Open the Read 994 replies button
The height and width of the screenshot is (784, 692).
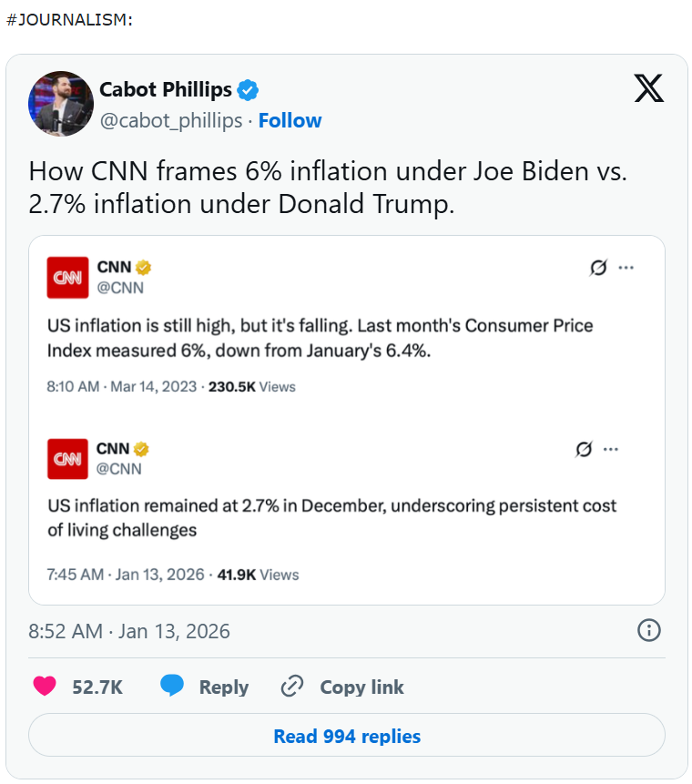point(347,736)
